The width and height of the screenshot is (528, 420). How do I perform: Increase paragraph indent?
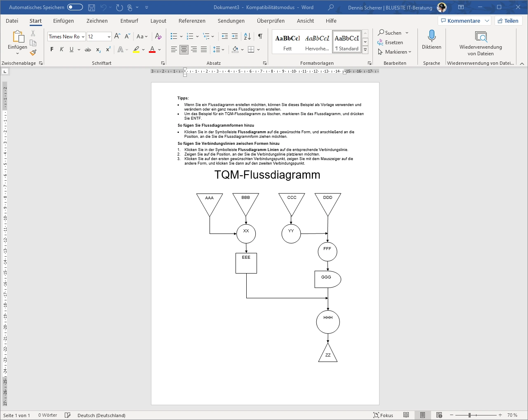235,36
